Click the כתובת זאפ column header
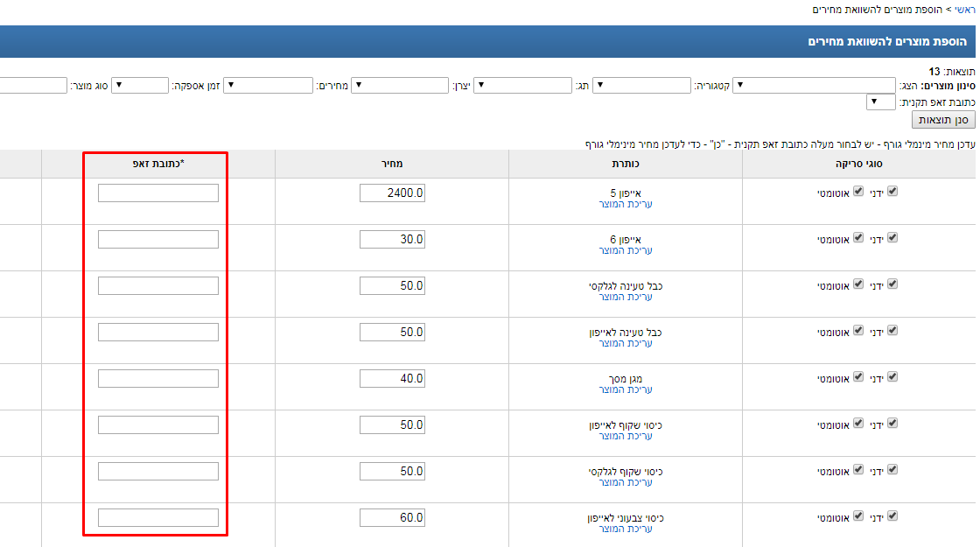The image size is (980, 547). click(158, 164)
